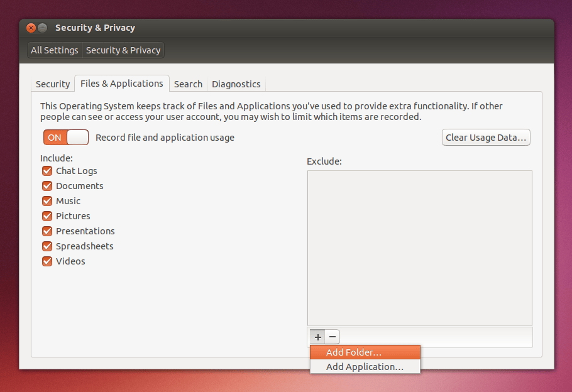The height and width of the screenshot is (392, 572).
Task: Open the Search tab
Action: (x=188, y=84)
